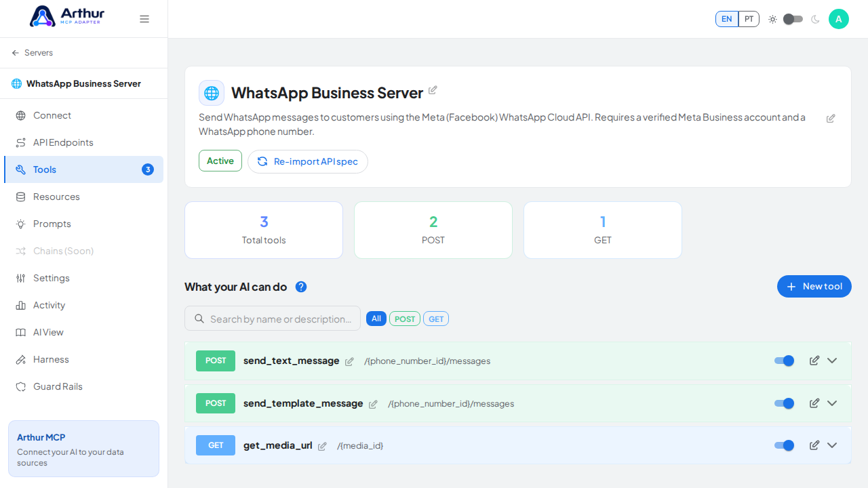Click the POST count stat card
This screenshot has width=868, height=488.
(x=433, y=230)
